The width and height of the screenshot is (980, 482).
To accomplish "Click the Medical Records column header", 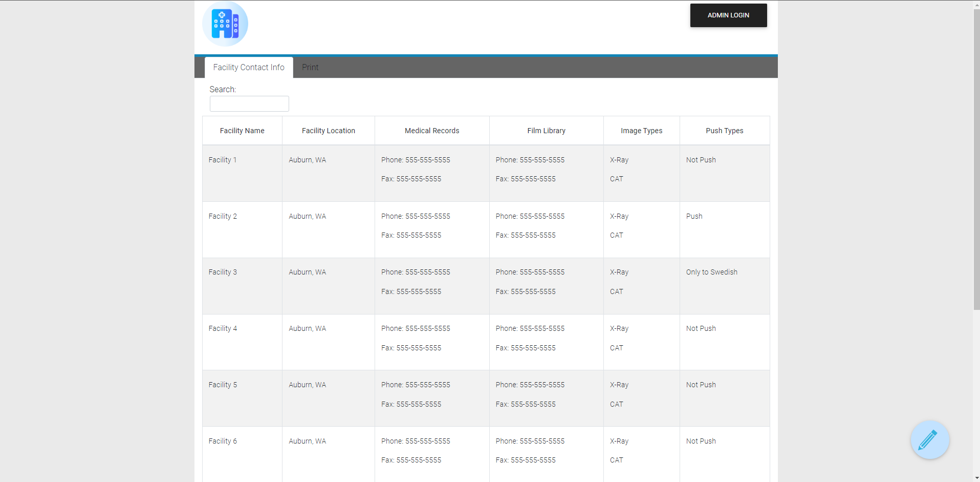I will (x=432, y=131).
